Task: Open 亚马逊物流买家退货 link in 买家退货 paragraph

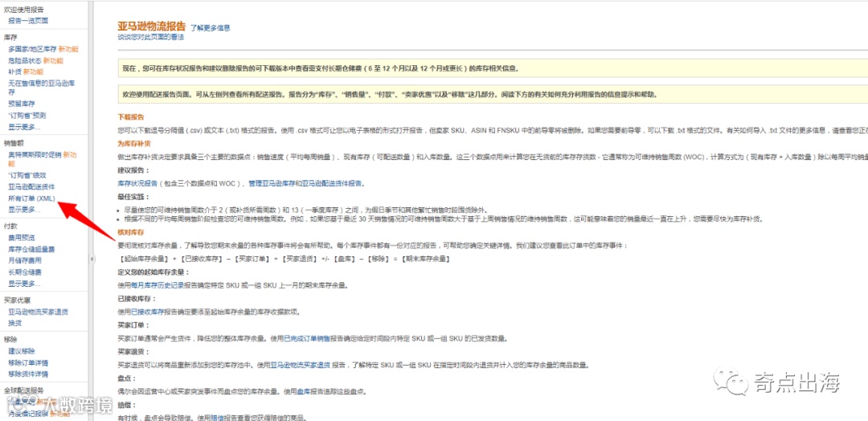Action: pyautogui.click(x=301, y=366)
